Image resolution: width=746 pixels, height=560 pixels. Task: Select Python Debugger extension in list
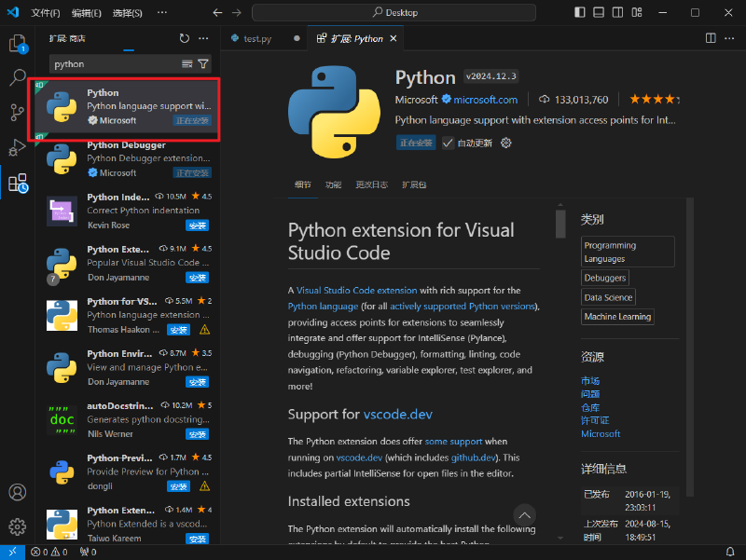click(129, 159)
